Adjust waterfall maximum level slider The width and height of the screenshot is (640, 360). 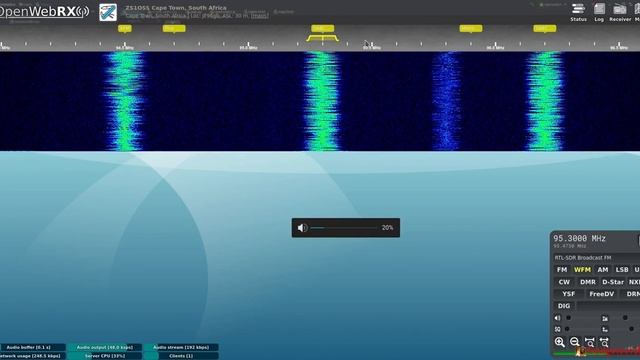click(x=625, y=318)
